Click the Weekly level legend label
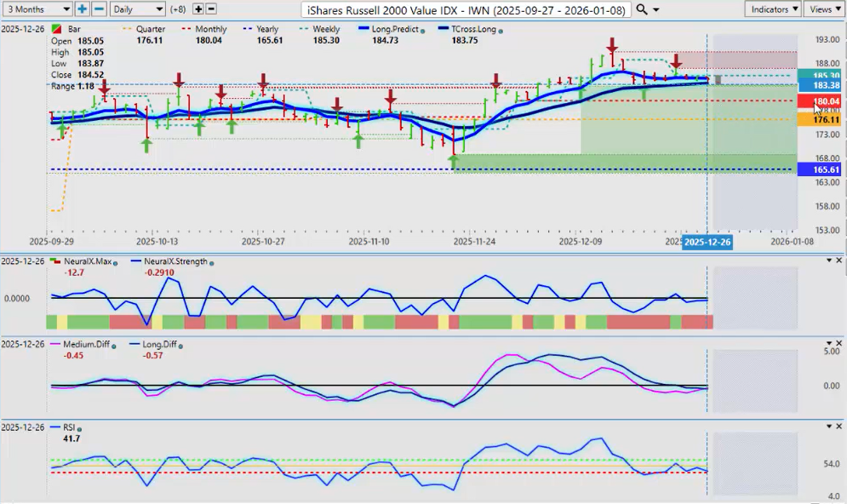The image size is (847, 504). [326, 29]
